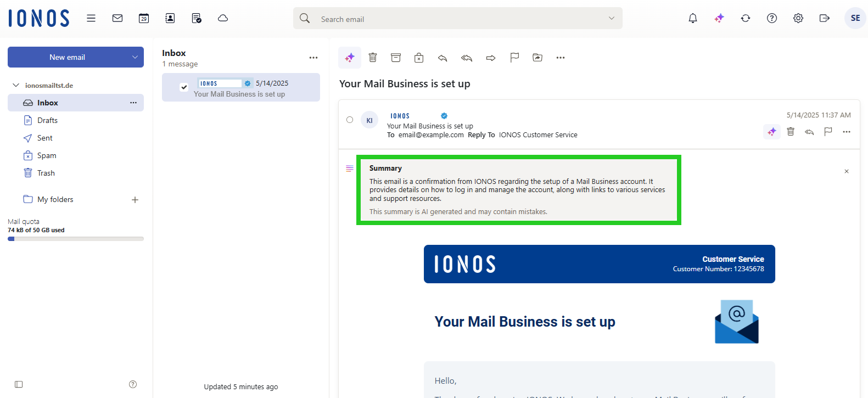The image size is (868, 398).
Task: Click '5/14/2025 11:37 AM' timestamp
Action: click(819, 115)
